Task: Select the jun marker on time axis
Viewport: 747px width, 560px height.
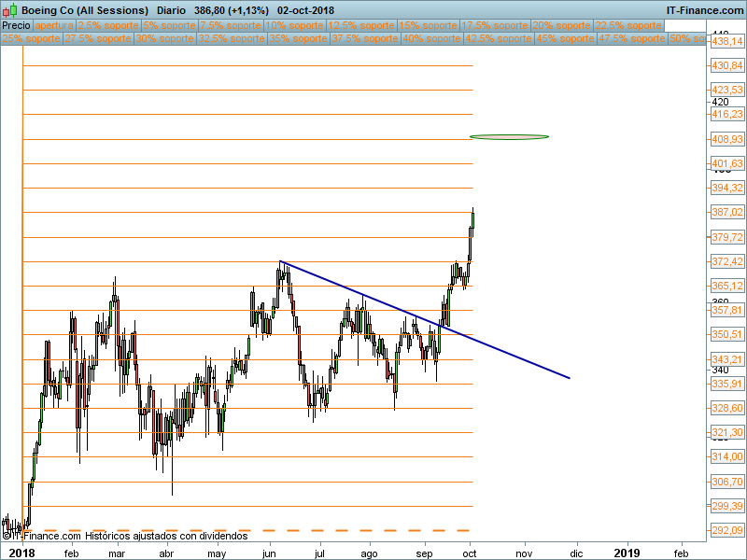Action: tap(270, 553)
